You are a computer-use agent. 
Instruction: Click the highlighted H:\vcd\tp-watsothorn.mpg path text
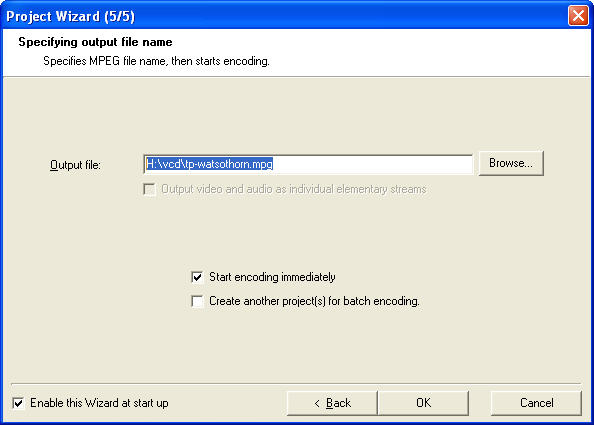[x=209, y=164]
